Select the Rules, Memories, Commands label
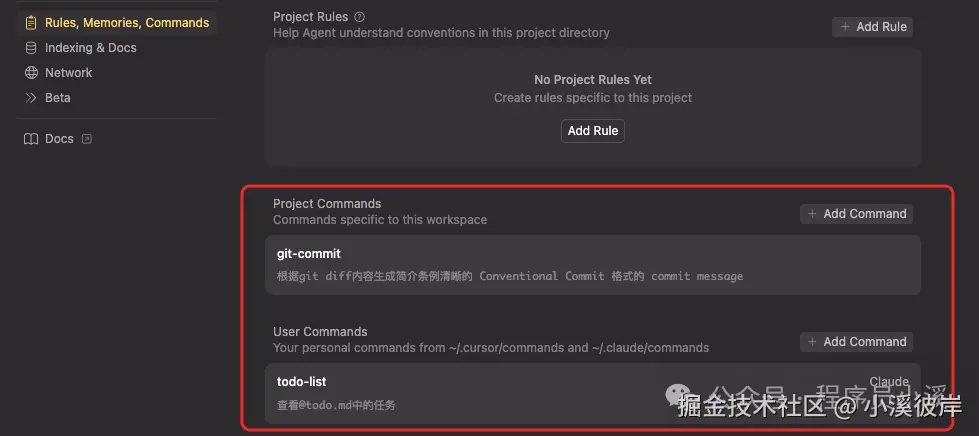Screen dimensions: 979x436 tap(127, 22)
